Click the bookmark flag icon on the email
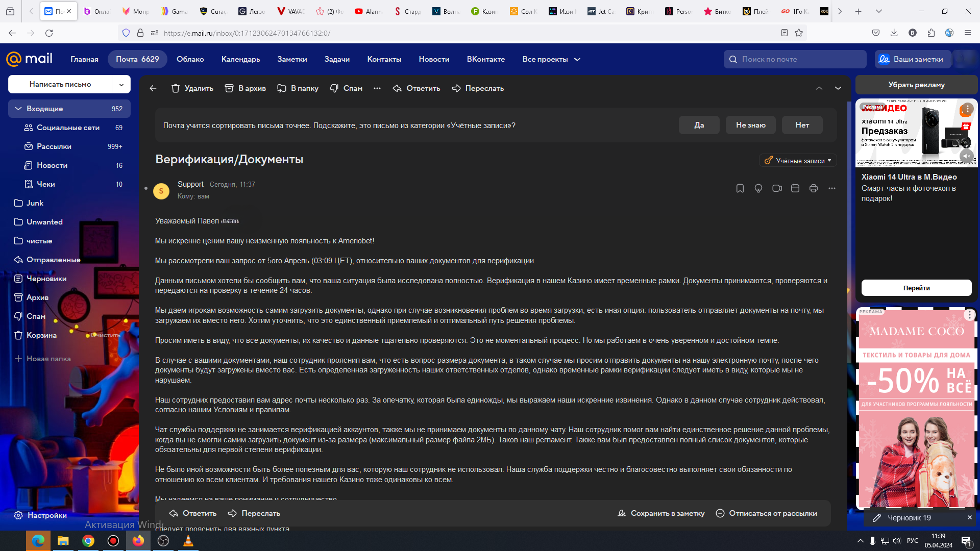The height and width of the screenshot is (551, 980). [x=740, y=189]
